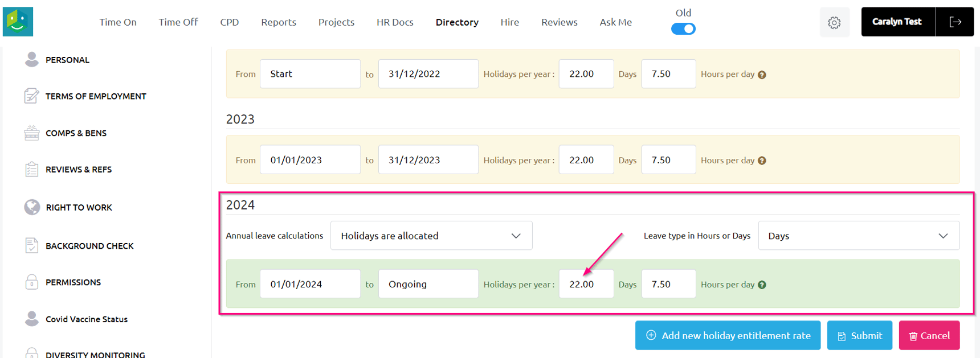Open Right to Work in sidebar
Image resolution: width=980 pixels, height=358 pixels.
click(79, 208)
